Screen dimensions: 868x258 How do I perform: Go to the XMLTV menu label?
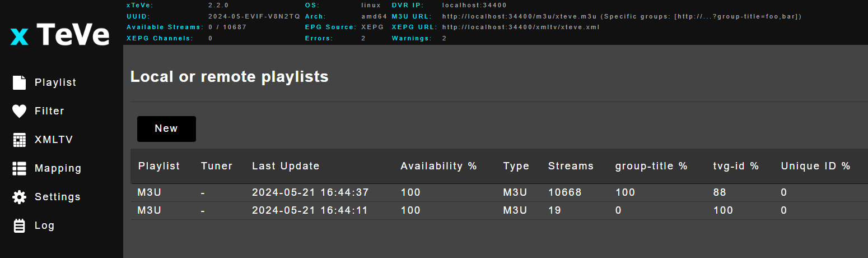tap(54, 140)
